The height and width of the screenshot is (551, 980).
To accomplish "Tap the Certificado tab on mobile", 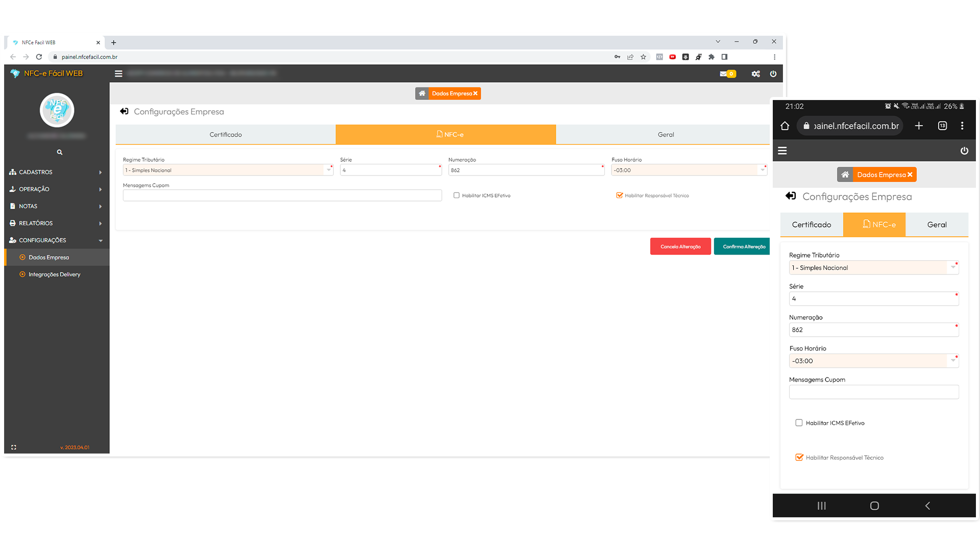I will [812, 224].
